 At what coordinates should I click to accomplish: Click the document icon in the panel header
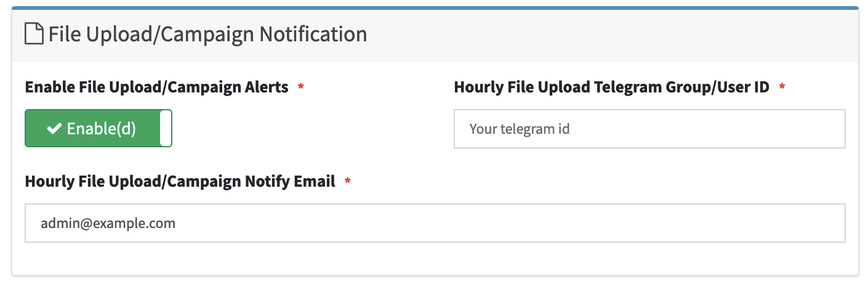click(34, 34)
